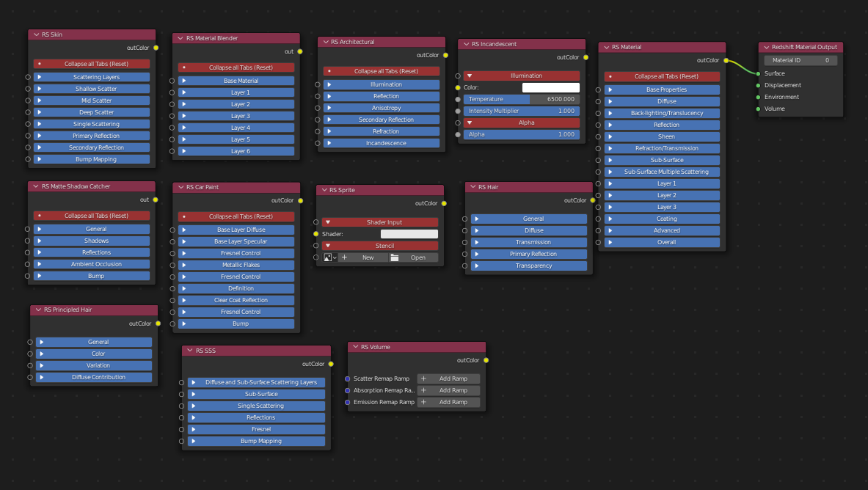Click the Alpha 1.000 slider in RS Incandescent
The image size is (868, 490).
click(x=522, y=134)
